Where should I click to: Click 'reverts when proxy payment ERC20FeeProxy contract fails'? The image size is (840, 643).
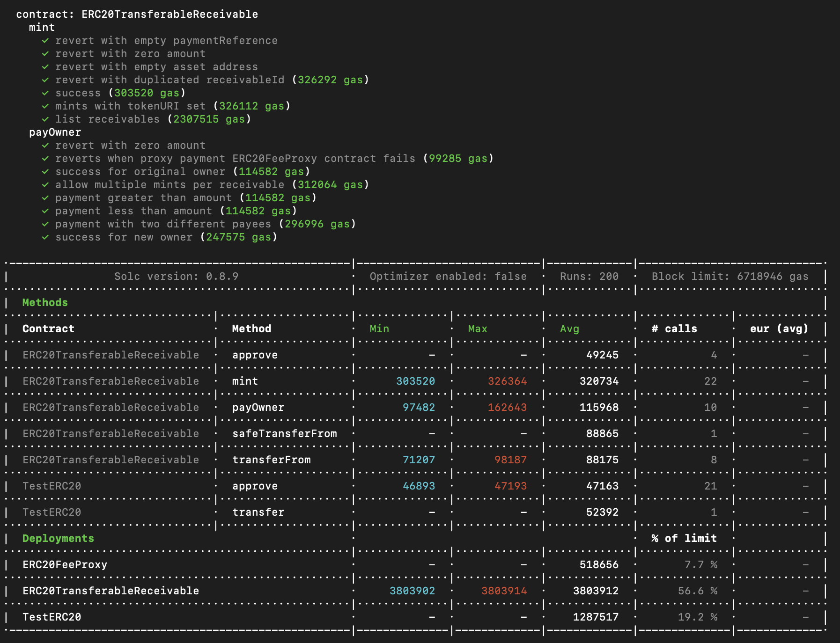(x=235, y=159)
